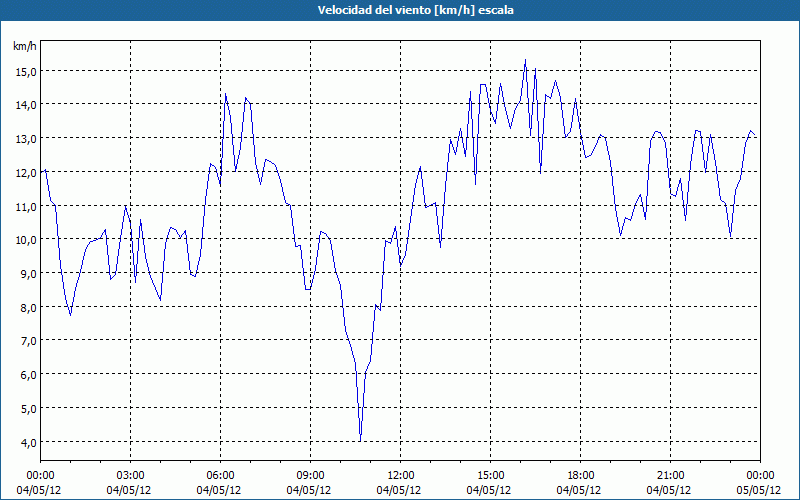Click the 18:00 time axis label
Image resolution: width=800 pixels, height=500 pixels.
click(x=581, y=476)
